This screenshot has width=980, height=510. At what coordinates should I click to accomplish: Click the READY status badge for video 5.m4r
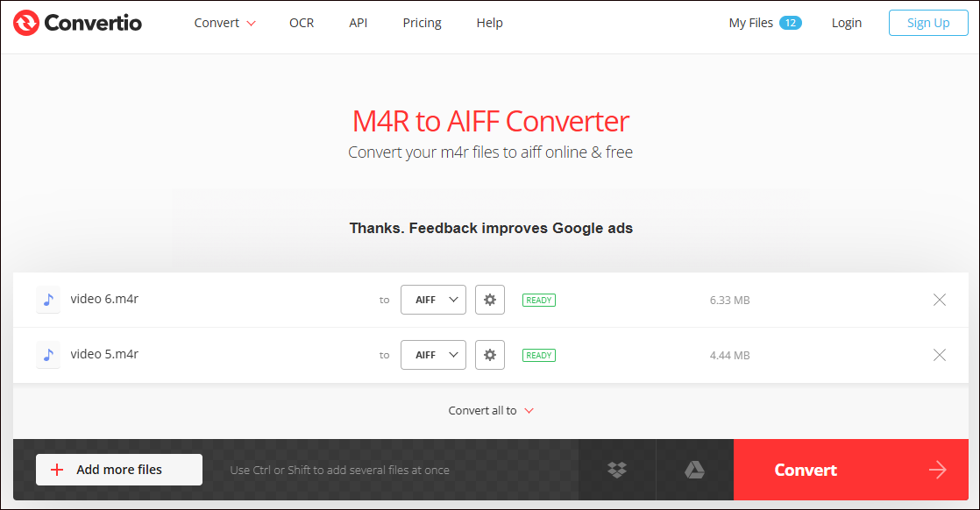pyautogui.click(x=539, y=355)
